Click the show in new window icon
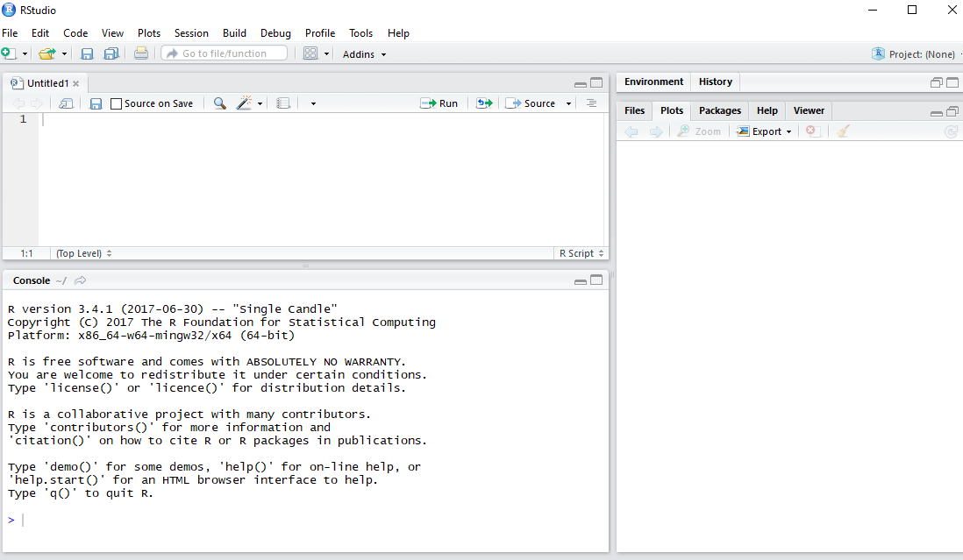The image size is (963, 560). [67, 103]
